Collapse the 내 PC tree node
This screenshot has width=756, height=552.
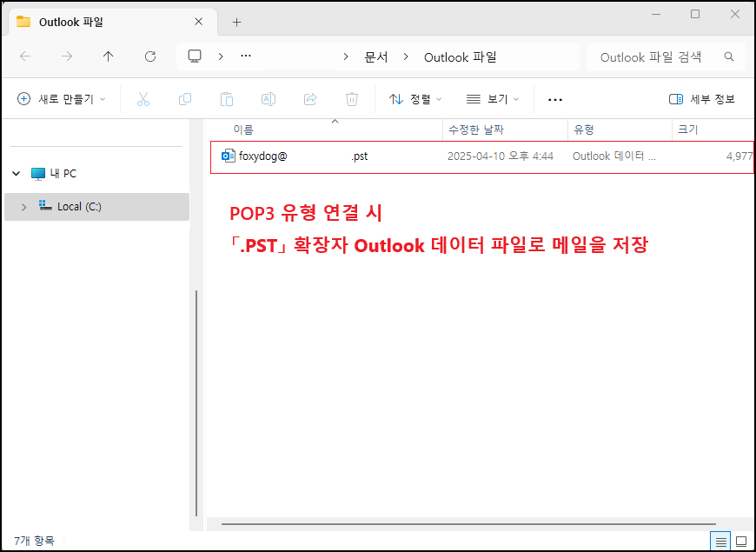click(x=16, y=173)
